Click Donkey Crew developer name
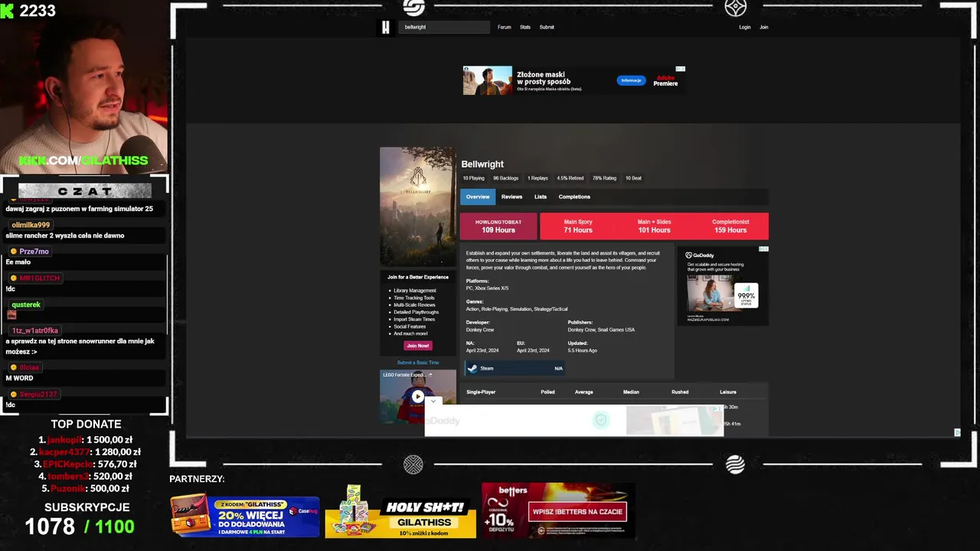980x551 pixels. pos(480,330)
